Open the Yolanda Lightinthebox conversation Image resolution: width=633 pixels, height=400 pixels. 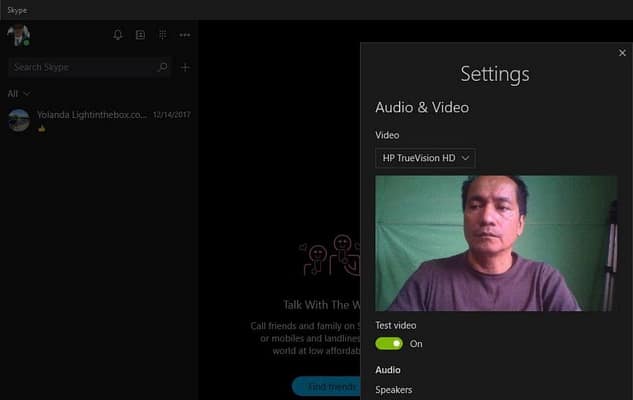pos(99,120)
